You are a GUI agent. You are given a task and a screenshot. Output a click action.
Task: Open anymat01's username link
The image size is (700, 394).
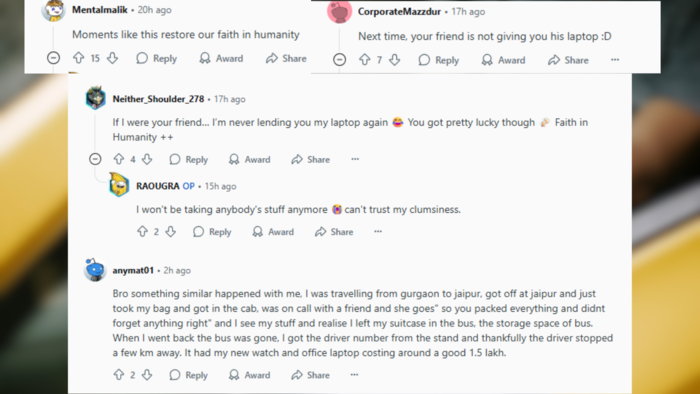point(133,270)
